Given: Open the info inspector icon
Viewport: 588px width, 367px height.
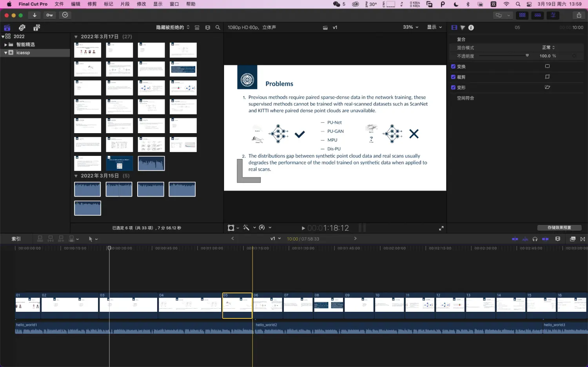Looking at the screenshot, I should [471, 27].
